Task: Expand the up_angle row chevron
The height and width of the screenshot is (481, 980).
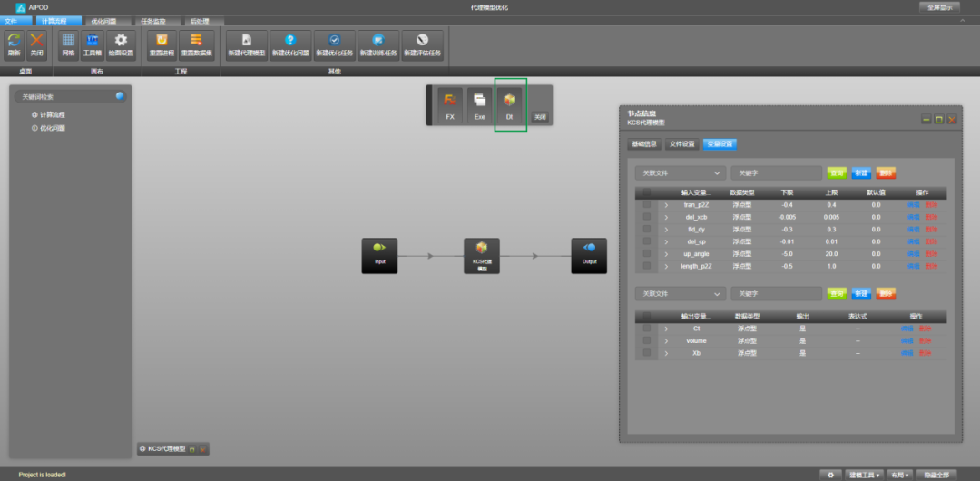Action: [x=666, y=254]
